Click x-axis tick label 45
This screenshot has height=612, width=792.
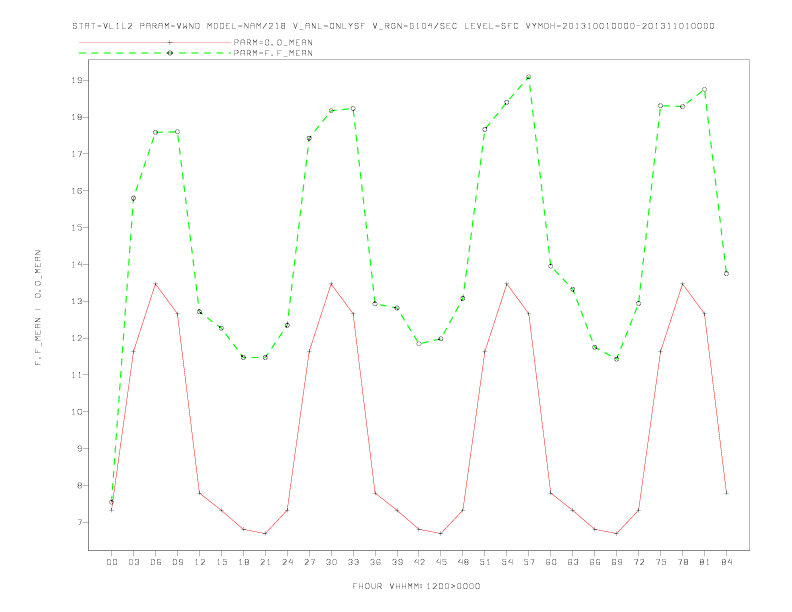point(441,562)
